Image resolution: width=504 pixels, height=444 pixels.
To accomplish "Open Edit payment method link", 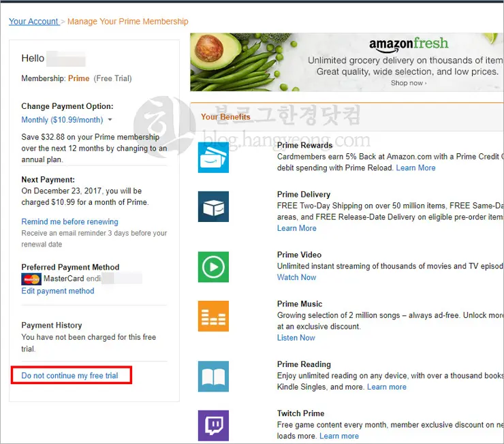I will tap(58, 291).
